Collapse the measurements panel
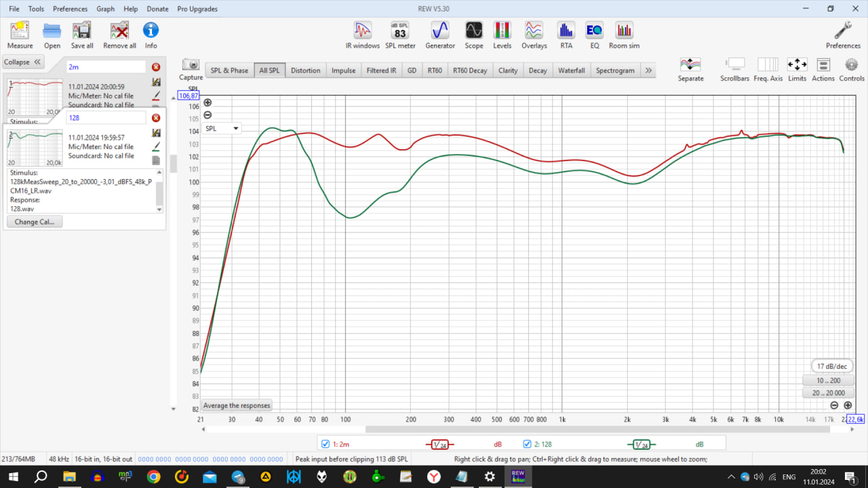The width and height of the screenshot is (868, 488). click(22, 62)
